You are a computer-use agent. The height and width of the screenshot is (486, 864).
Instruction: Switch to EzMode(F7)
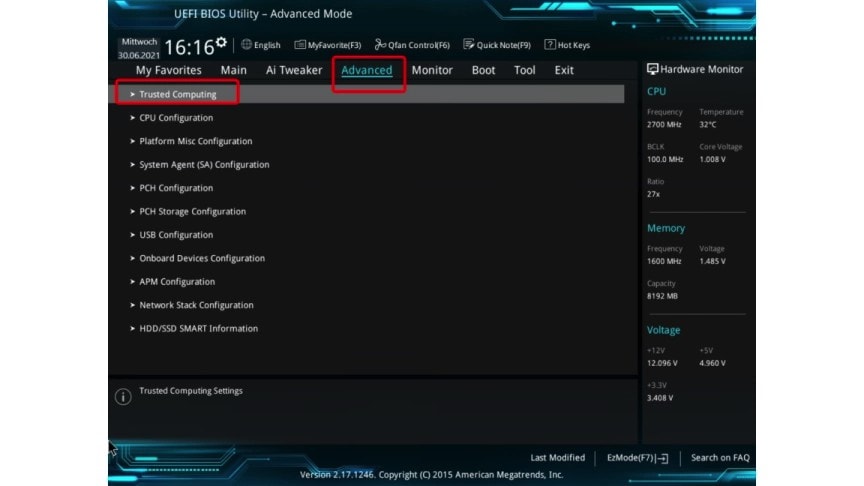[x=637, y=458]
